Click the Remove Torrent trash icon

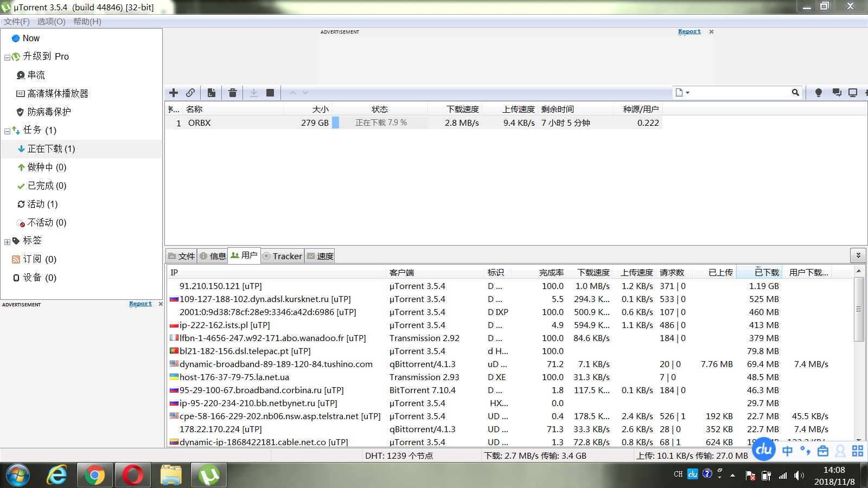click(233, 93)
